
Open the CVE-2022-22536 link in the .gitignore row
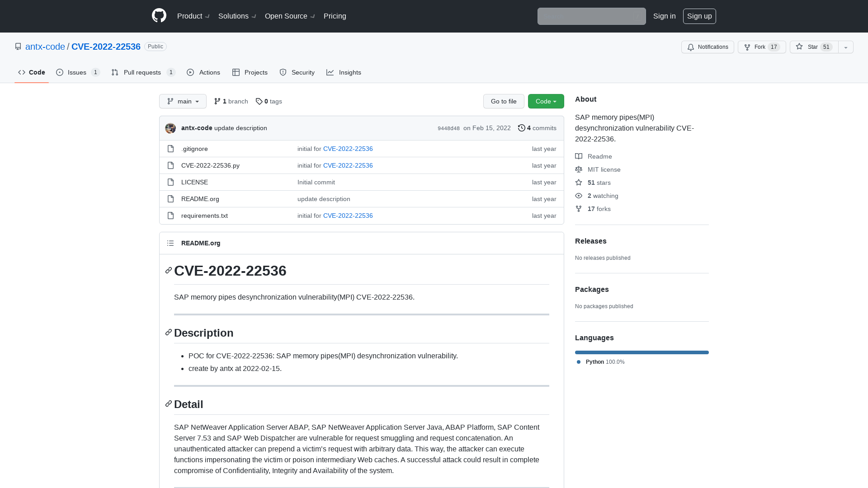click(348, 149)
